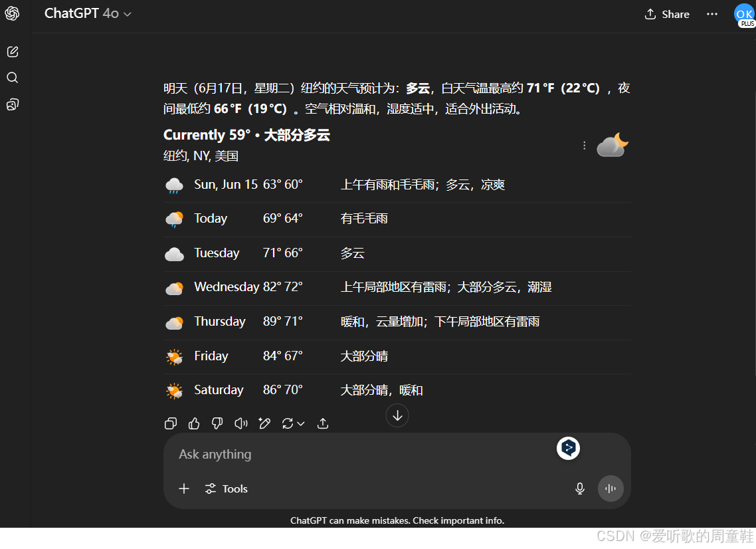Select the Wednesday forecast label
This screenshot has height=549, width=756.
click(x=227, y=286)
